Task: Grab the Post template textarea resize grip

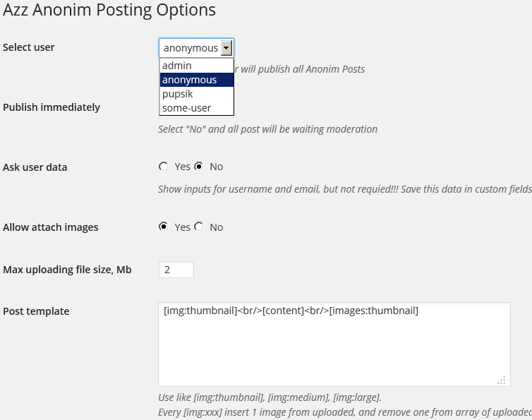Action: (502, 380)
